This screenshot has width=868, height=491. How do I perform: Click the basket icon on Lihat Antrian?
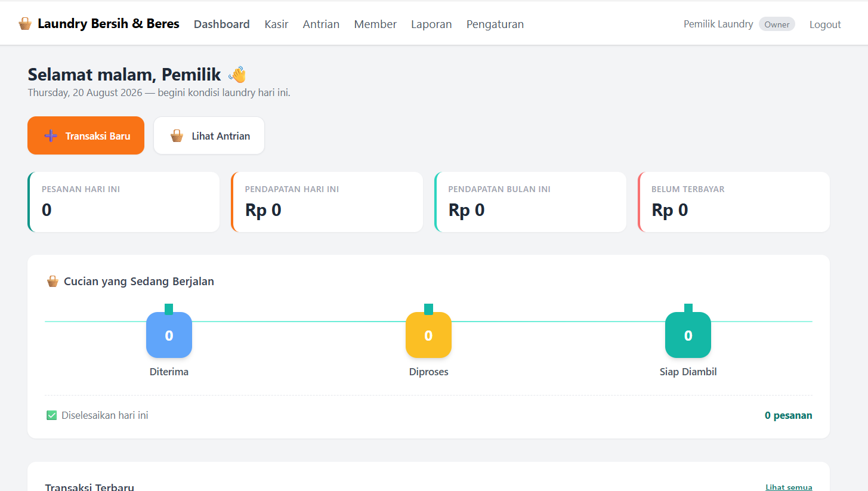[177, 135]
